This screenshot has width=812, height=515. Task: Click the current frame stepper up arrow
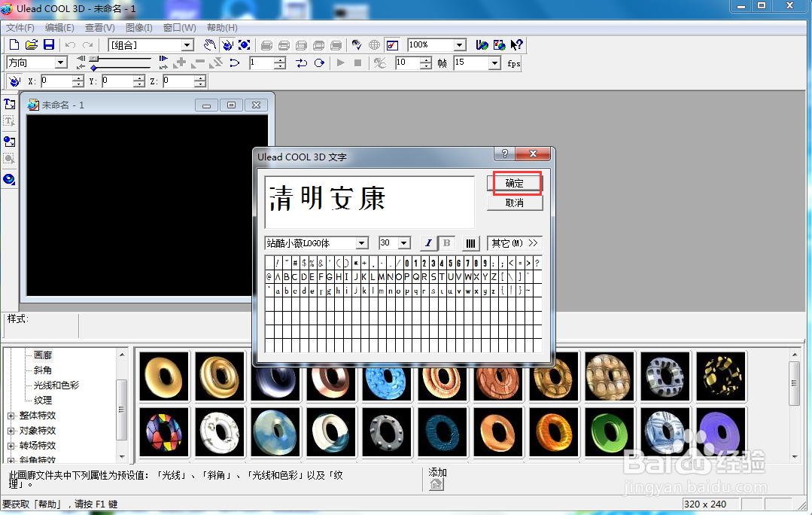280,60
